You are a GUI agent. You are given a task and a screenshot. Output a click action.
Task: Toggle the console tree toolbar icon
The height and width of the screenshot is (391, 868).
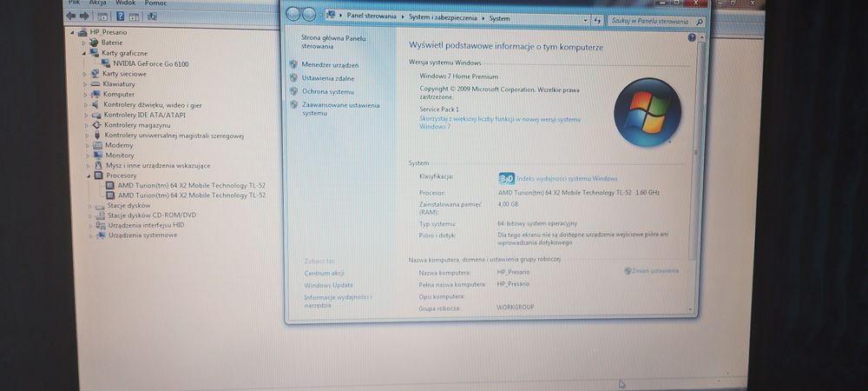coord(103,17)
